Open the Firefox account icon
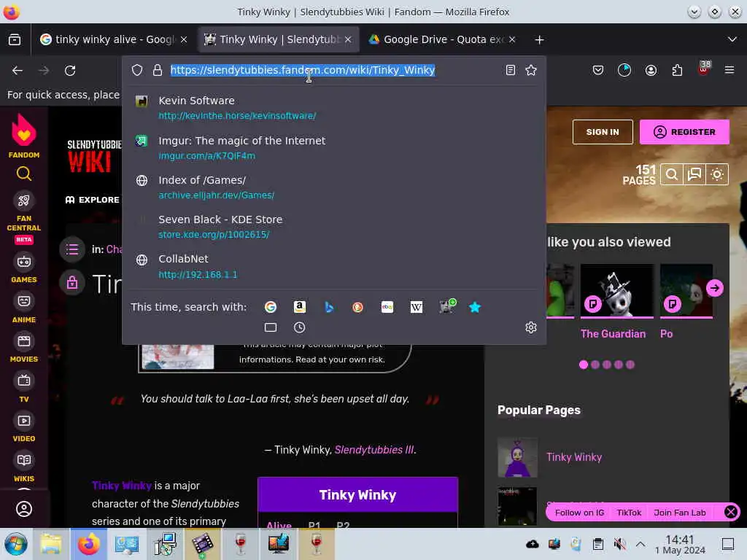Screen dimensions: 747x560 [651, 71]
